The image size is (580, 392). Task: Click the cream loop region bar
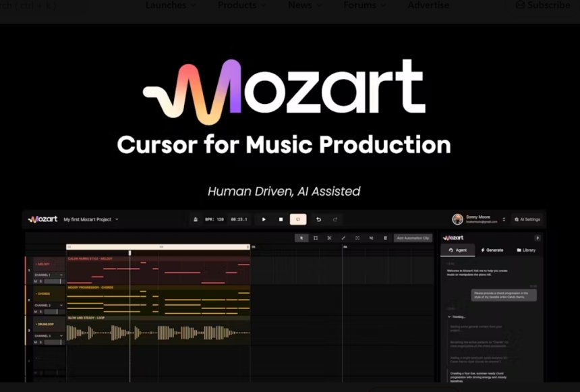click(158, 247)
